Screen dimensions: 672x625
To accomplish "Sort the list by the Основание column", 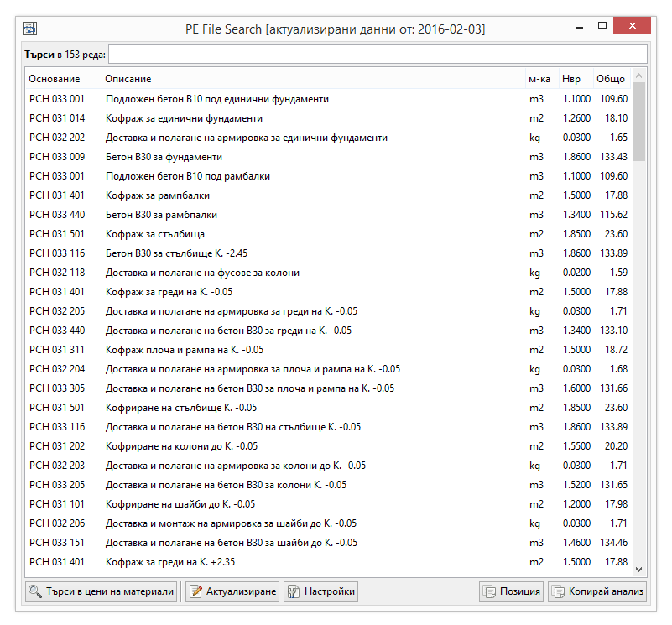I will pos(55,78).
